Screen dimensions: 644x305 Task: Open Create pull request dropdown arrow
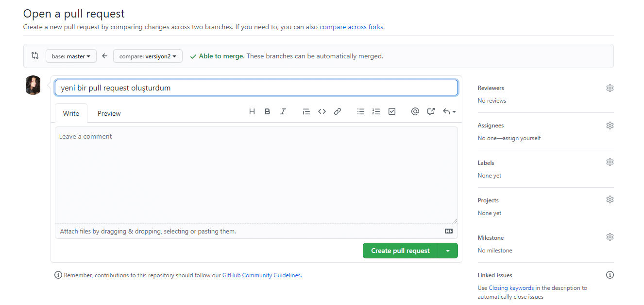[x=448, y=251]
